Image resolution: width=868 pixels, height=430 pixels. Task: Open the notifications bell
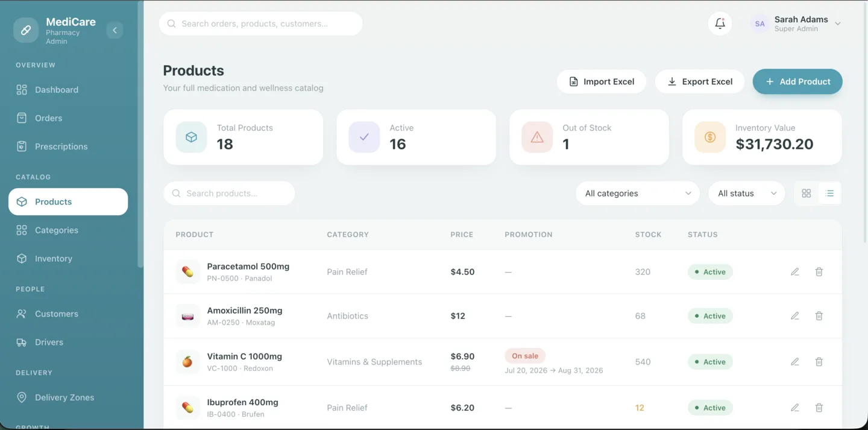[720, 24]
